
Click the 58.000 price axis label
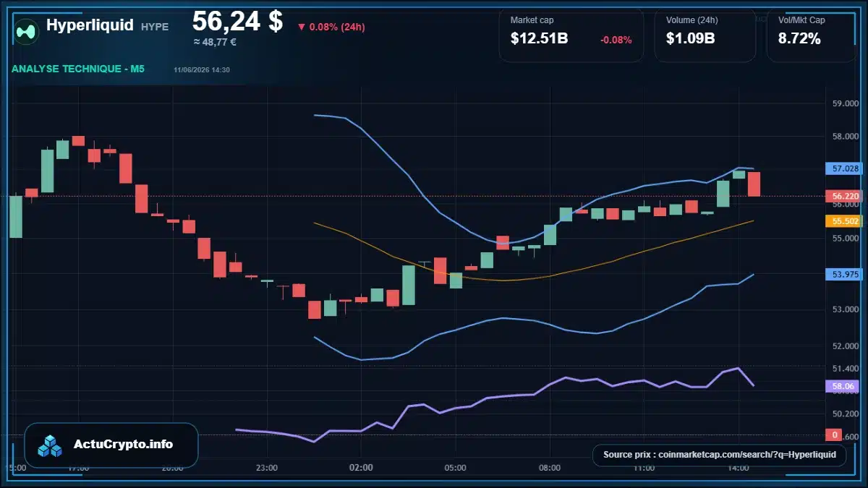pos(846,136)
